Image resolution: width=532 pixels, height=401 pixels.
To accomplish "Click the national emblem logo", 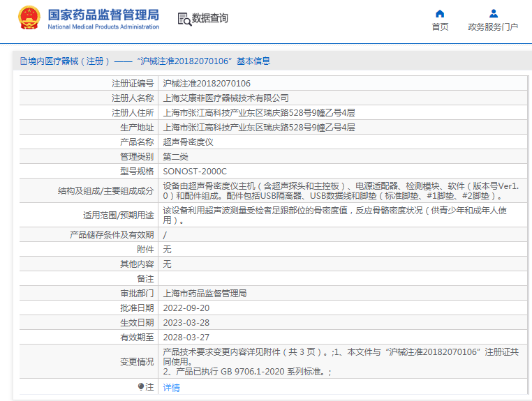I will click(x=29, y=17).
